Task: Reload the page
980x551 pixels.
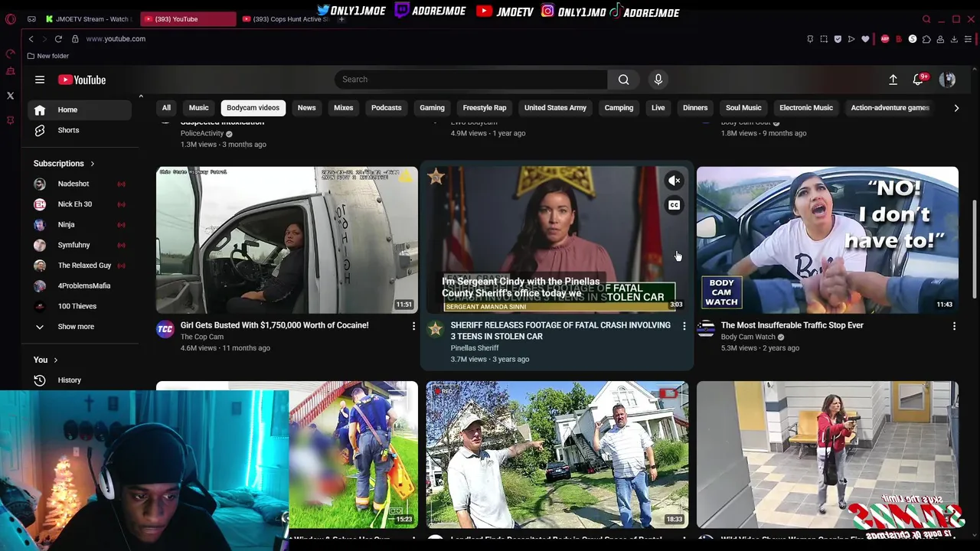Action: click(x=58, y=39)
